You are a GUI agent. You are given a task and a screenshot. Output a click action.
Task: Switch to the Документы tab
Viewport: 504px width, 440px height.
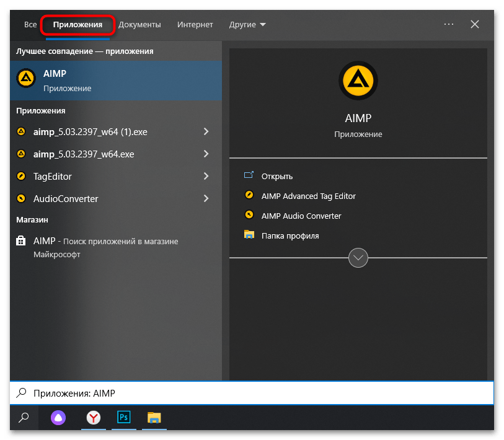(139, 25)
